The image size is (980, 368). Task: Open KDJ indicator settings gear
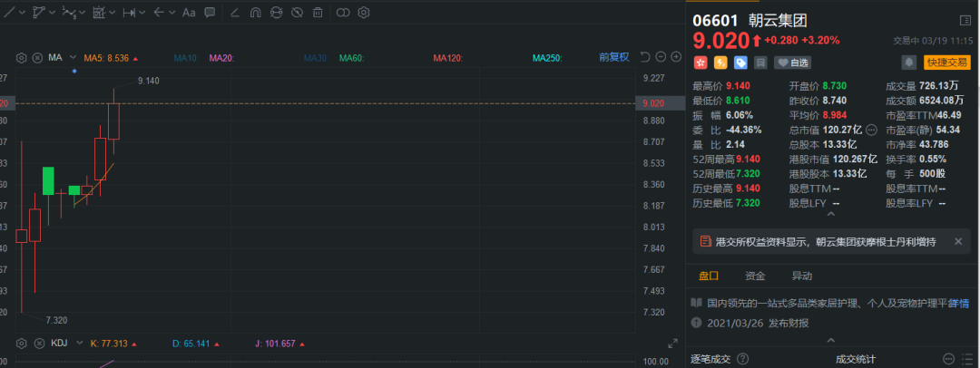coord(21,343)
